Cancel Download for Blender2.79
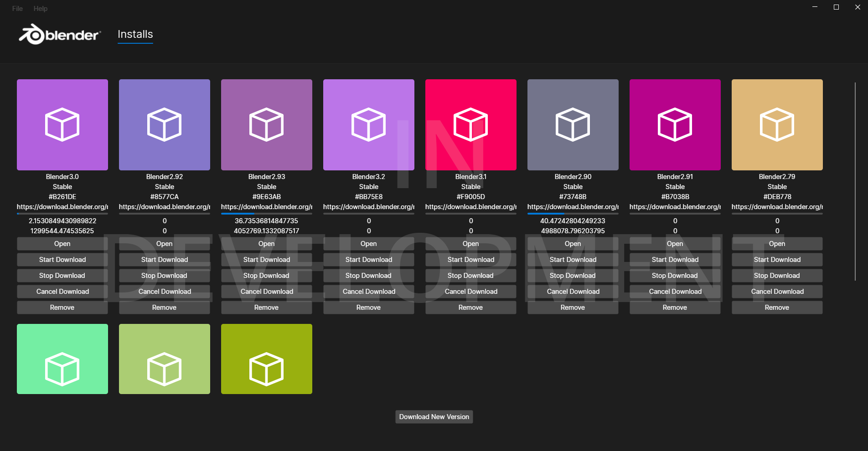This screenshot has height=451, width=868. coord(777,292)
